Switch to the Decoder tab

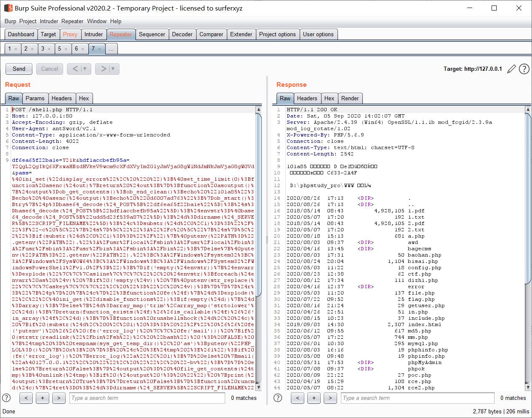click(x=182, y=35)
